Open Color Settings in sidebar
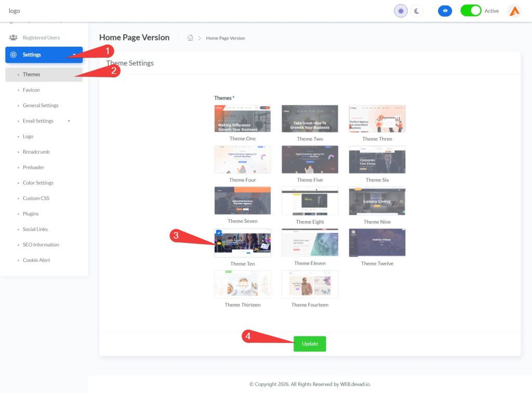532x393 pixels. click(38, 183)
